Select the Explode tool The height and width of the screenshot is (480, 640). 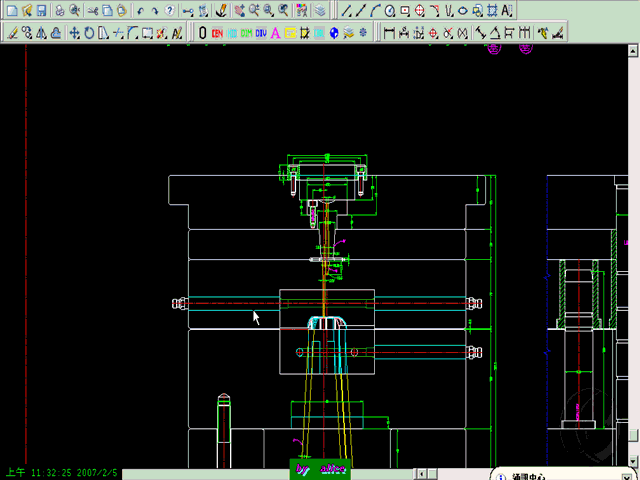click(162, 33)
